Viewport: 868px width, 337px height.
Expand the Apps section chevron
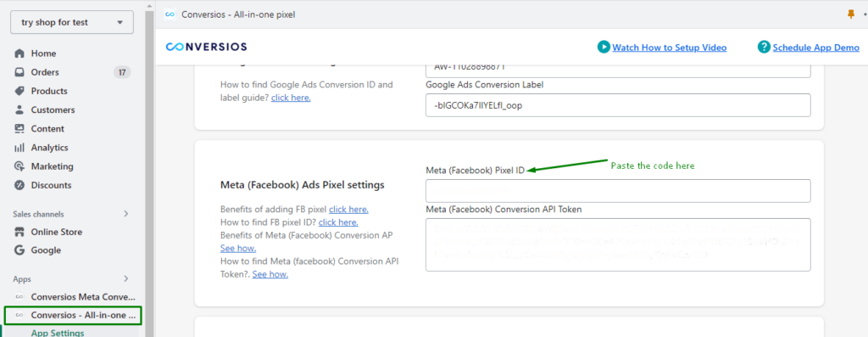click(x=125, y=278)
